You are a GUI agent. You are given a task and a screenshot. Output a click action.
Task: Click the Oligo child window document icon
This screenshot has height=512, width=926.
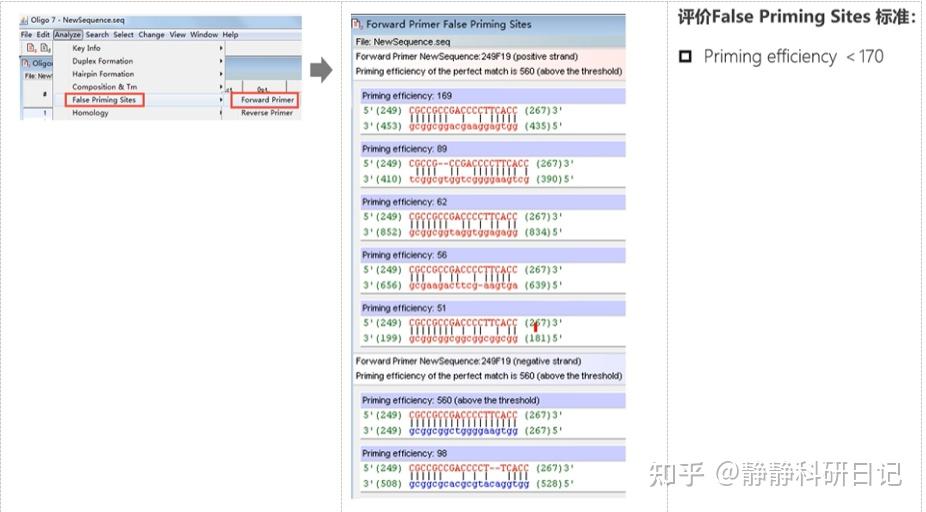point(25,63)
